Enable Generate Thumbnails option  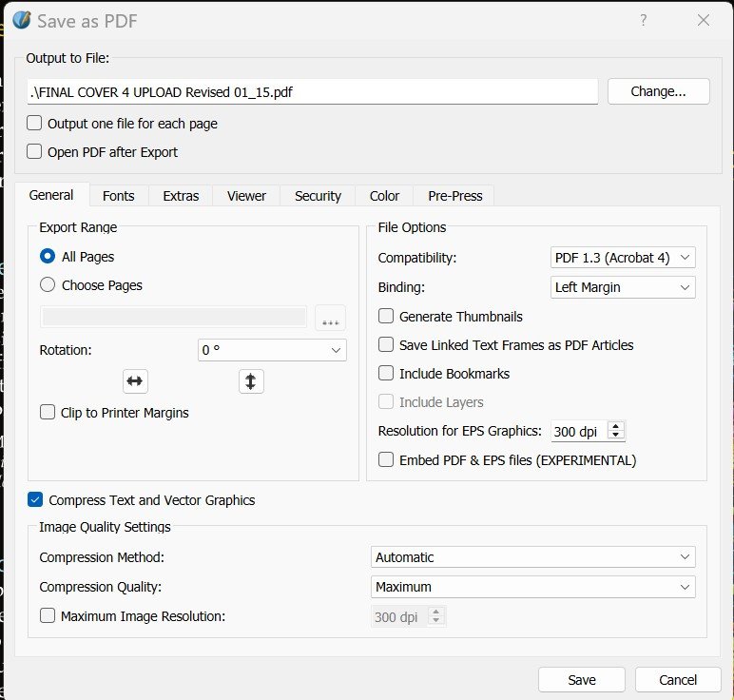[386, 317]
